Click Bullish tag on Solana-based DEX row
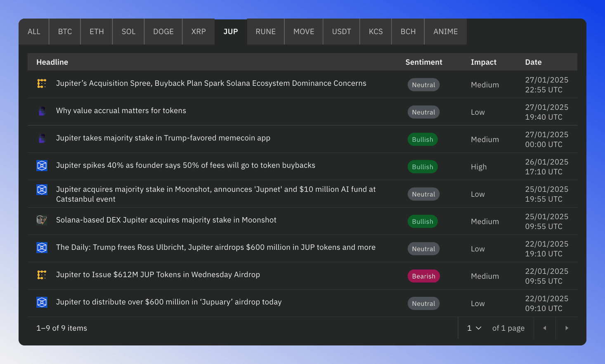Viewport: 605px width, 364px height. (x=423, y=221)
